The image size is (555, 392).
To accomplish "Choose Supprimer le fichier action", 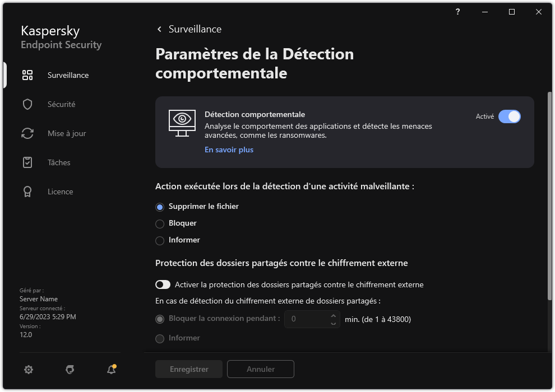I will 159,206.
